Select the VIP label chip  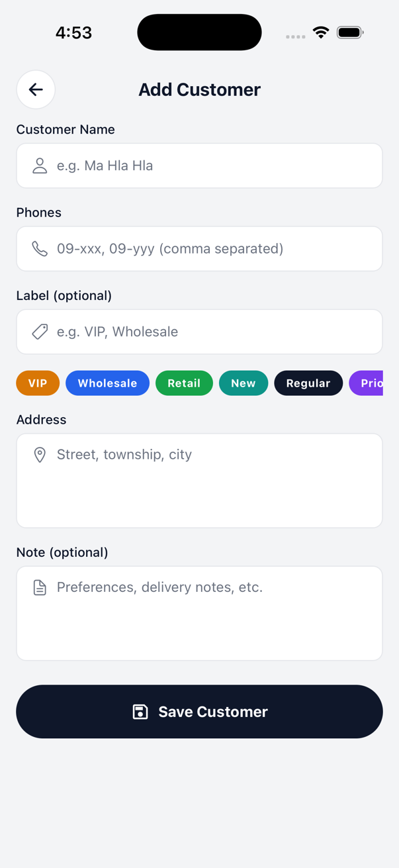coord(38,383)
